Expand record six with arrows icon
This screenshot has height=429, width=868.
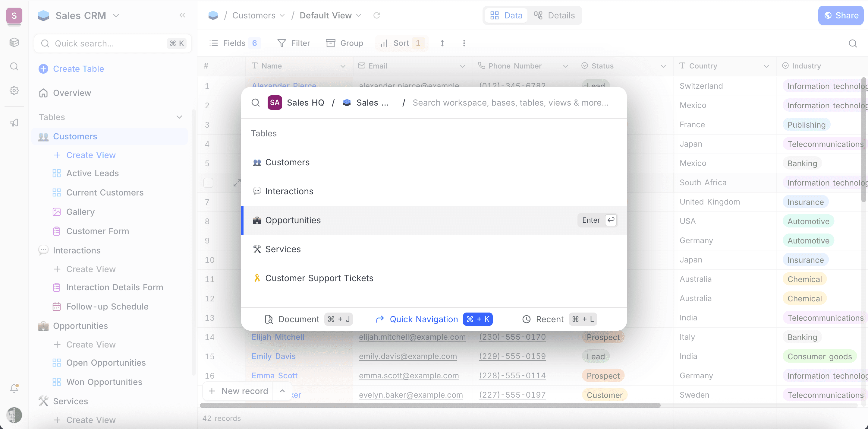coord(237,183)
